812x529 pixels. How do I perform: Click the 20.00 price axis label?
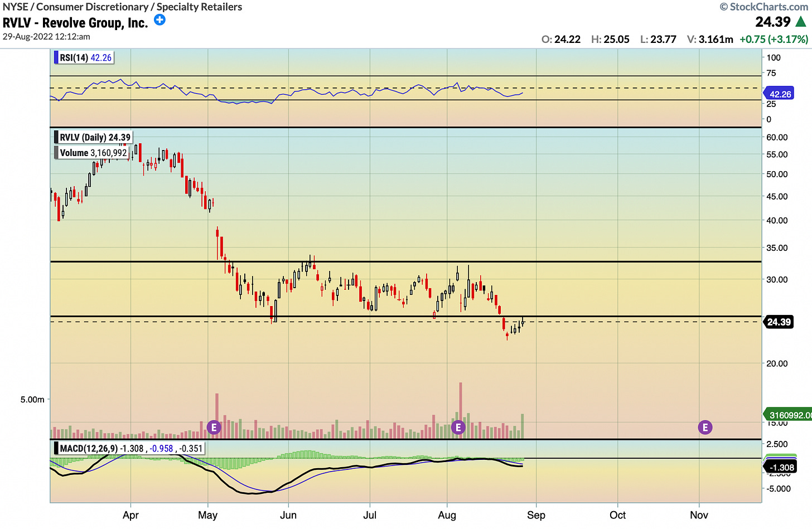(x=777, y=363)
